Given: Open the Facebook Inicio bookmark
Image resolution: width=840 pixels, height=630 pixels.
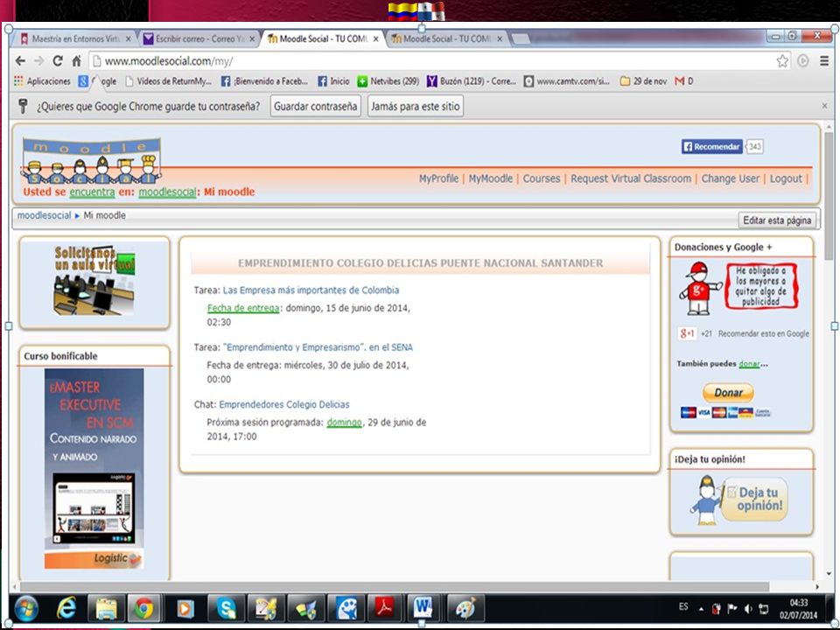Looking at the screenshot, I should pyautogui.click(x=333, y=80).
